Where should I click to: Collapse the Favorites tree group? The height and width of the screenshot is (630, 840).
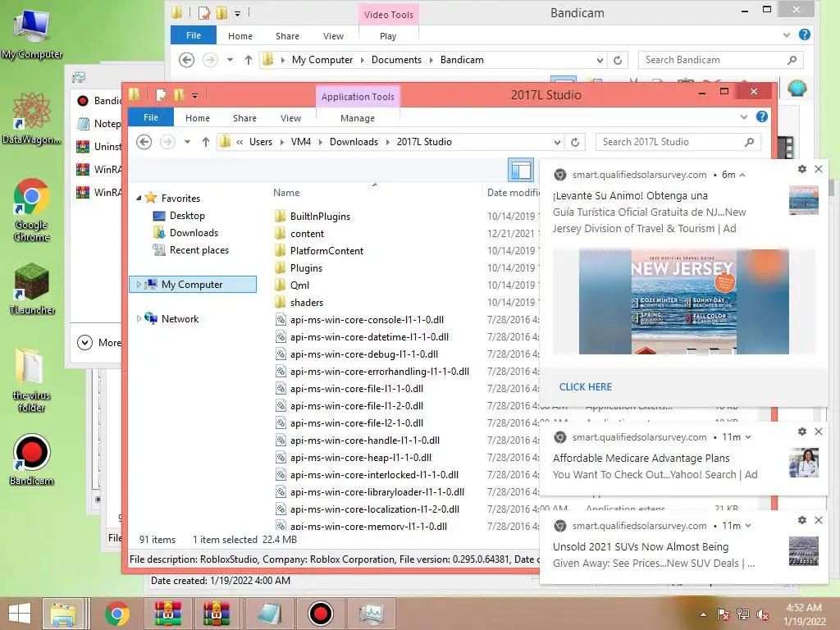pyautogui.click(x=139, y=199)
